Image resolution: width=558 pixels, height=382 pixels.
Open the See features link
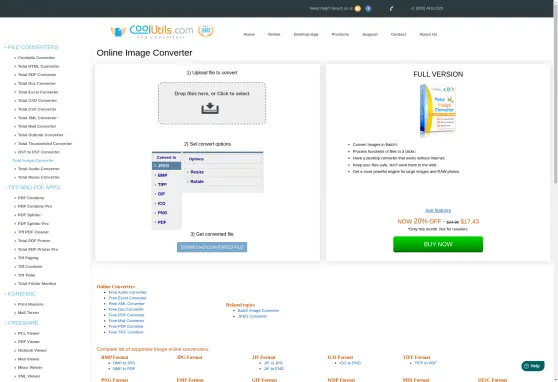coord(438,210)
